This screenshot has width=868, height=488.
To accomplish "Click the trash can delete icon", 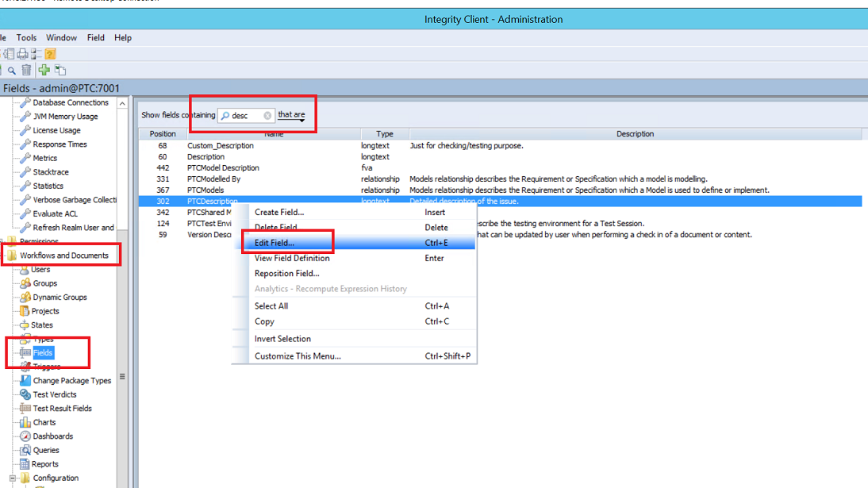I will tap(26, 71).
